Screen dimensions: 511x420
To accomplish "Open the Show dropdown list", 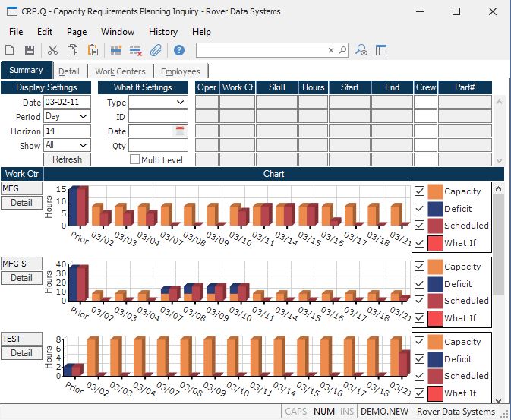I will tap(83, 145).
